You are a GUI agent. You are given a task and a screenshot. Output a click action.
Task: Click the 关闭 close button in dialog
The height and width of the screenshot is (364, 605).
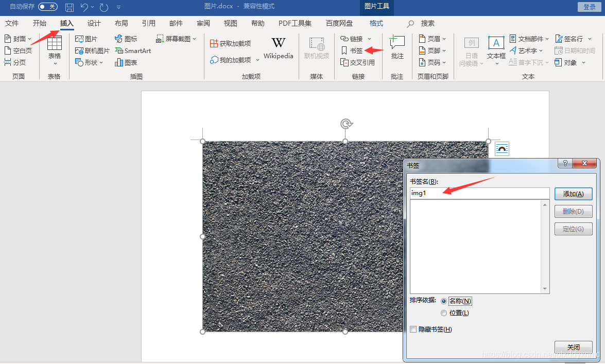point(574,347)
